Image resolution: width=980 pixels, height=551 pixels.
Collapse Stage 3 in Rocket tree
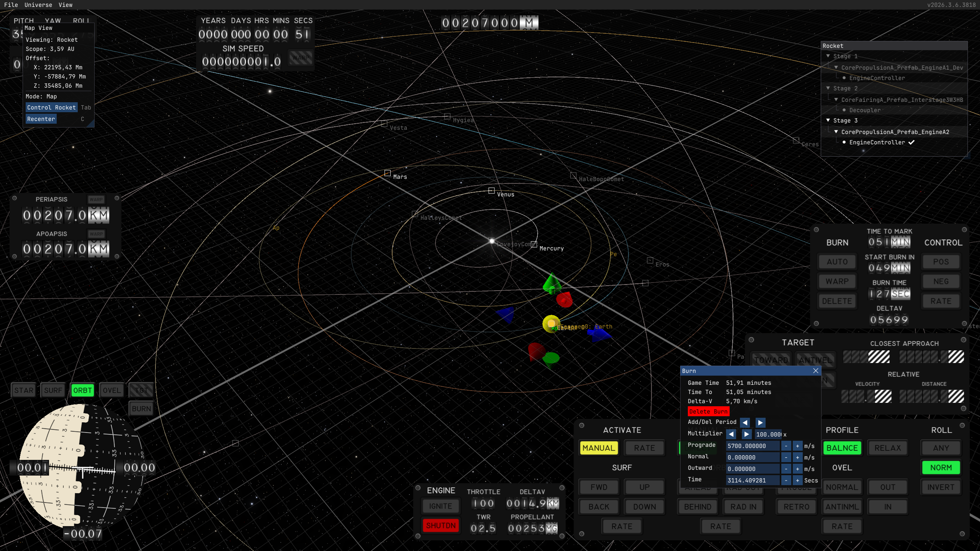click(x=828, y=120)
